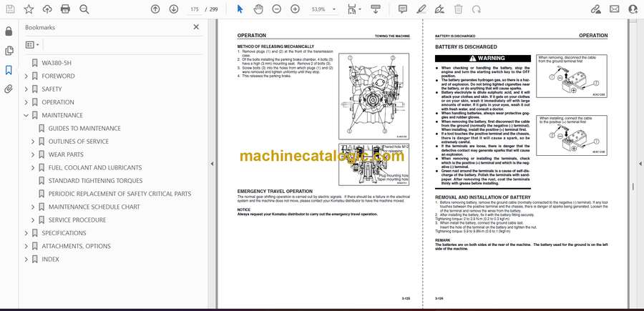
Task: Jump to the SAFETY bookmark label
Action: (52, 89)
